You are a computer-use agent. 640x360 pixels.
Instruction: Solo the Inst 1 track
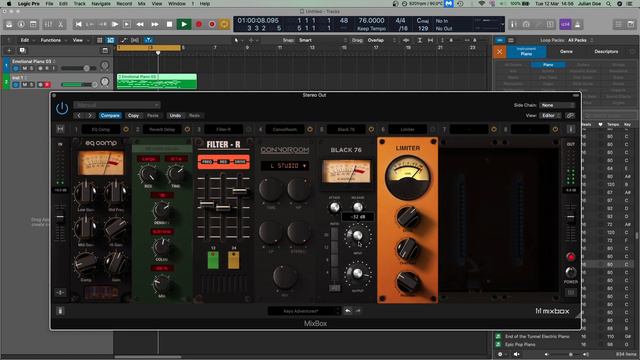pyautogui.click(x=31, y=84)
